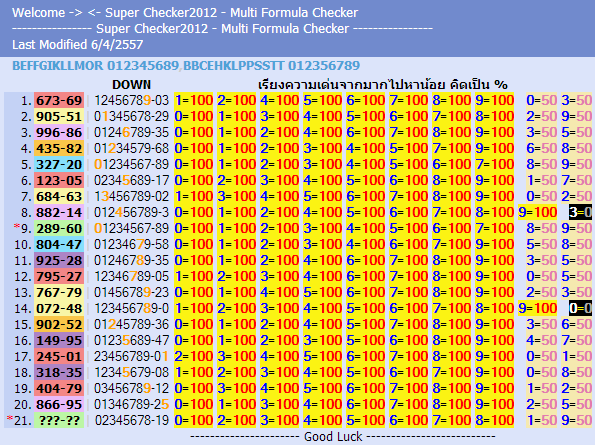
Task: Select the green ???-?? row 21 cell
Action: [x=59, y=420]
